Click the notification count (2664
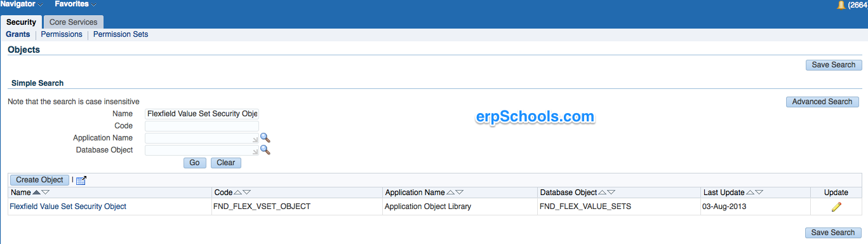This screenshot has height=244, width=868. tap(857, 5)
